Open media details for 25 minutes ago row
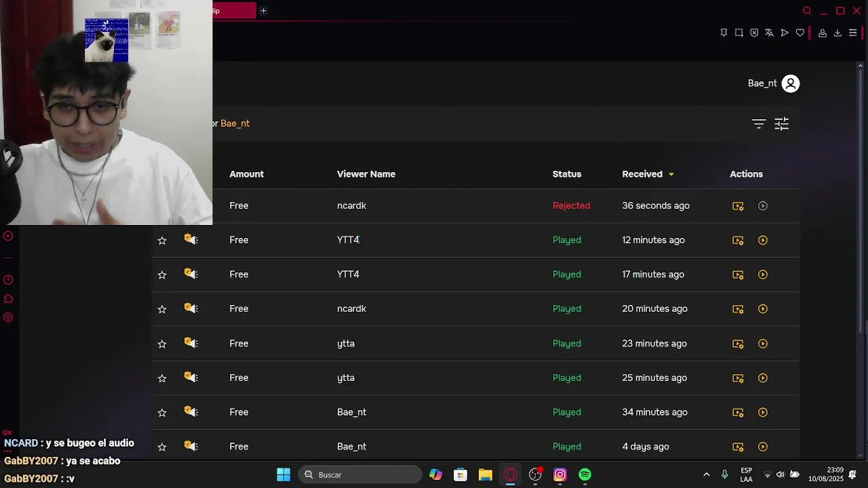This screenshot has width=868, height=488. coord(738,378)
